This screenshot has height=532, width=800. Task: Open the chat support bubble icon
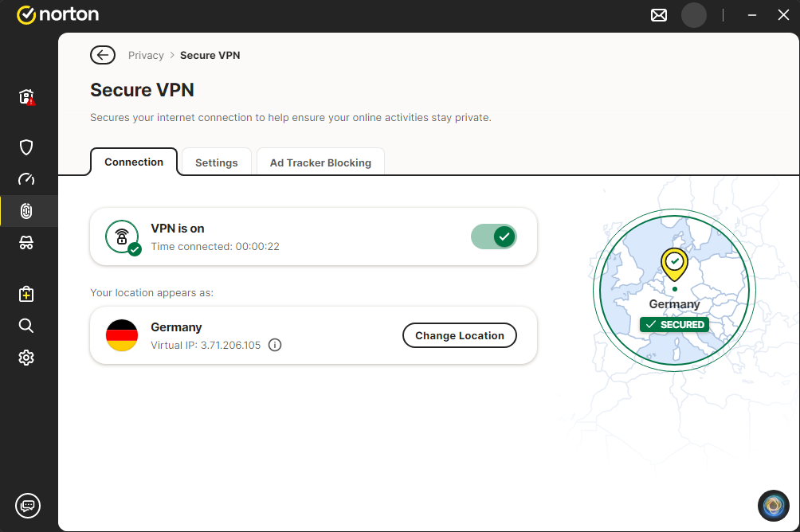[28, 506]
